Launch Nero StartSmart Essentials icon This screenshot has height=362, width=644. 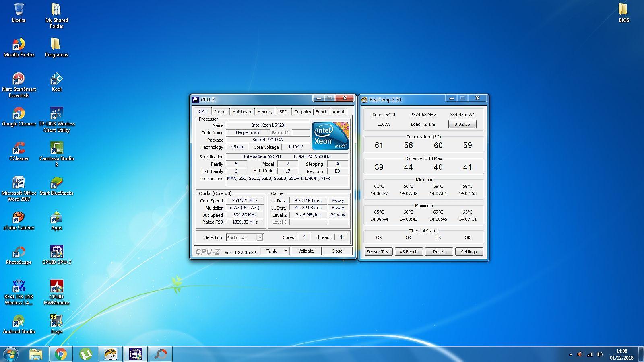click(19, 85)
